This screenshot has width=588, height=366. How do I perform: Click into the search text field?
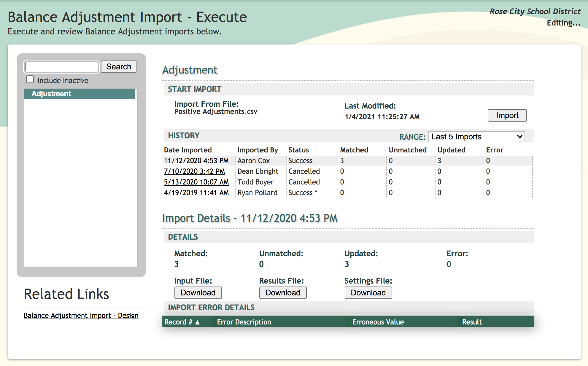pos(61,67)
